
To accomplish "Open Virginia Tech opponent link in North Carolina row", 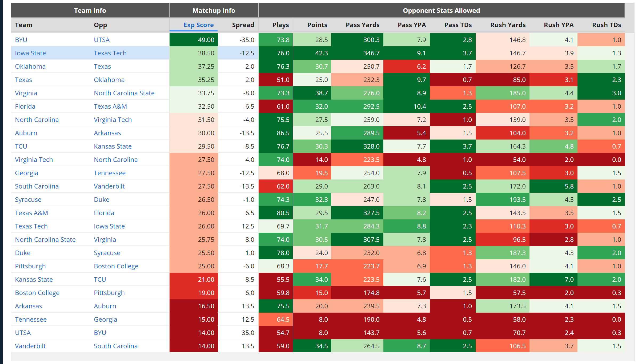I will 113,120.
